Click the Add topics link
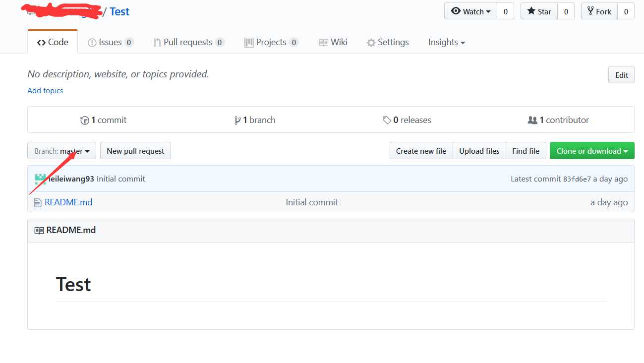 45,90
